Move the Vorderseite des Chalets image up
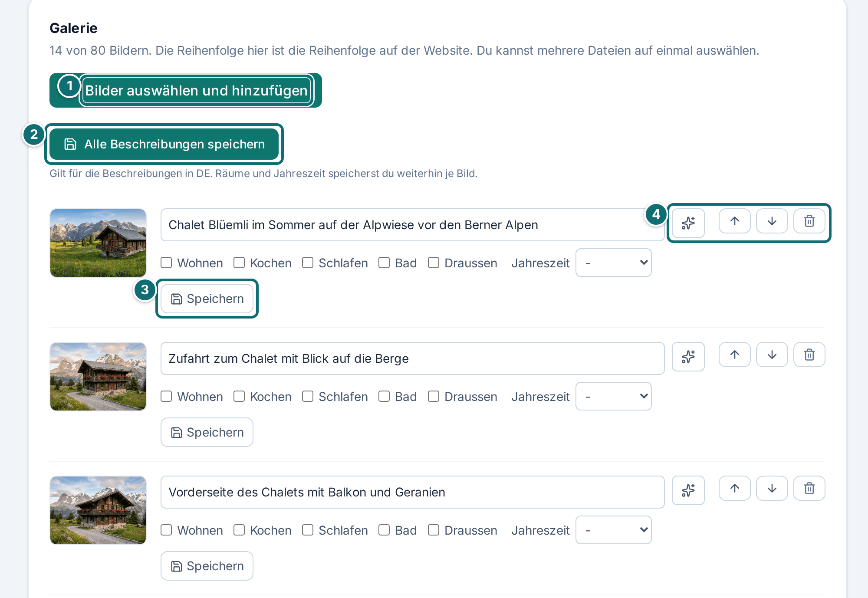This screenshot has width=868, height=598. coord(734,488)
